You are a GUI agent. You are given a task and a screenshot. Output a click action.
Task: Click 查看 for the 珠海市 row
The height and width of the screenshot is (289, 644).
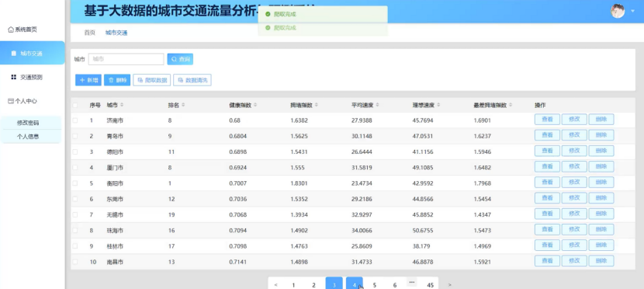click(x=547, y=229)
